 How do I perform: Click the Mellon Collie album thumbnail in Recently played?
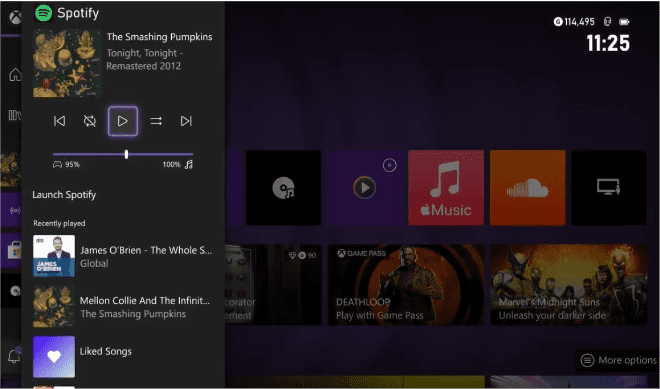click(x=54, y=306)
